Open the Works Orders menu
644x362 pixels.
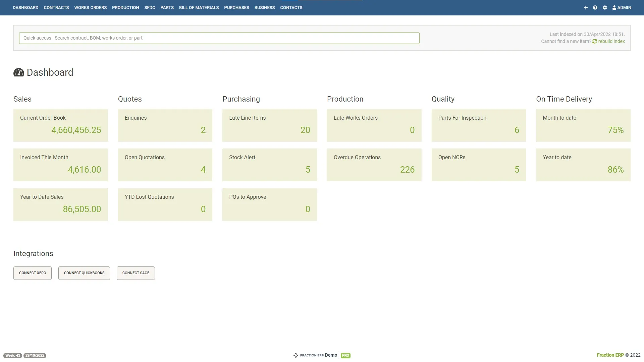90,7
